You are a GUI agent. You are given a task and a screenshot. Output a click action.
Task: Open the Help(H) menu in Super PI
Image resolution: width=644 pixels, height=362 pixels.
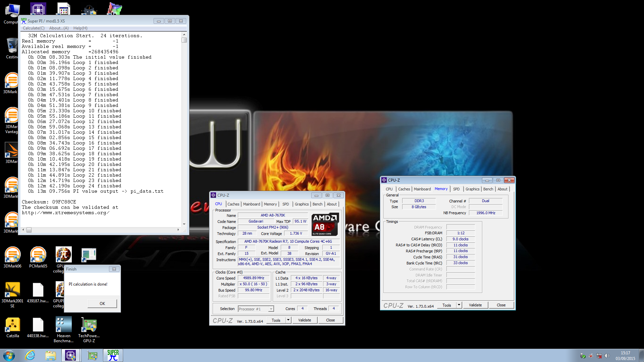point(80,28)
